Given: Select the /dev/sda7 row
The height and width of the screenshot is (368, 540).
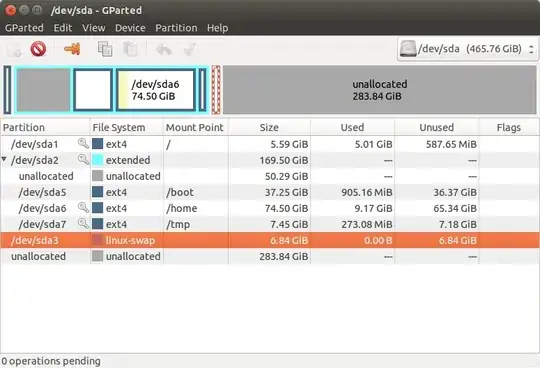Looking at the screenshot, I should coord(270,224).
